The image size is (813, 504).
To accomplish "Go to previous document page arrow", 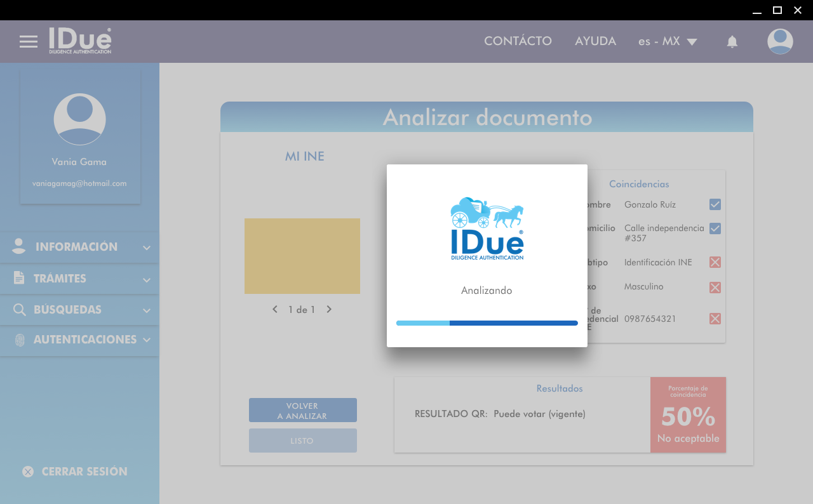I will coord(275,309).
